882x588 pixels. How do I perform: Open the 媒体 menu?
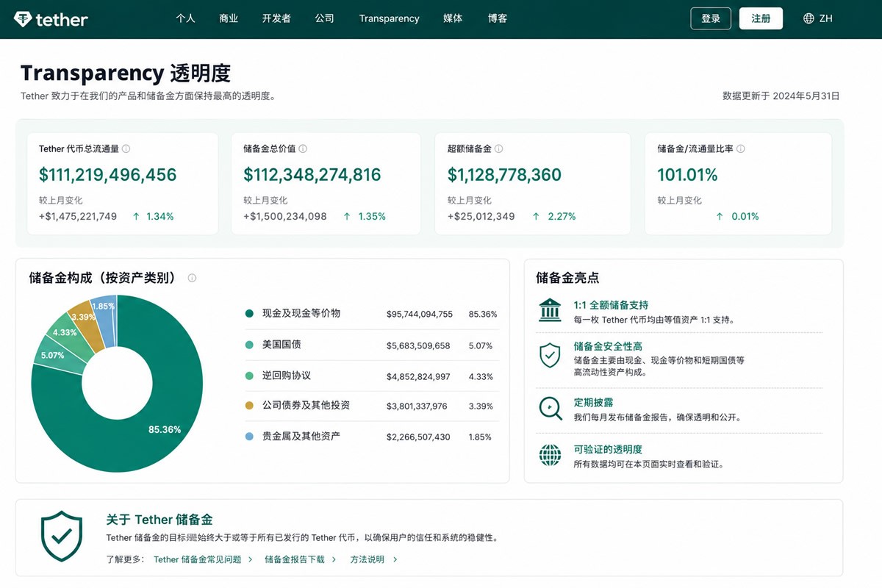(x=453, y=18)
